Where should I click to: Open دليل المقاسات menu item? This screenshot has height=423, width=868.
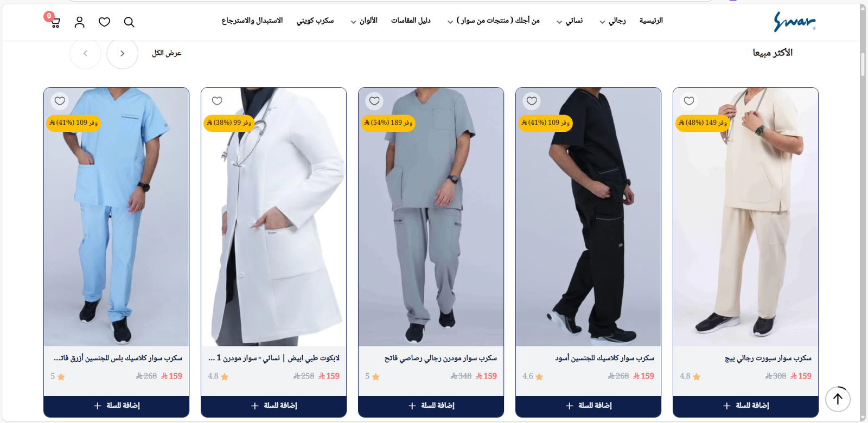coord(411,21)
